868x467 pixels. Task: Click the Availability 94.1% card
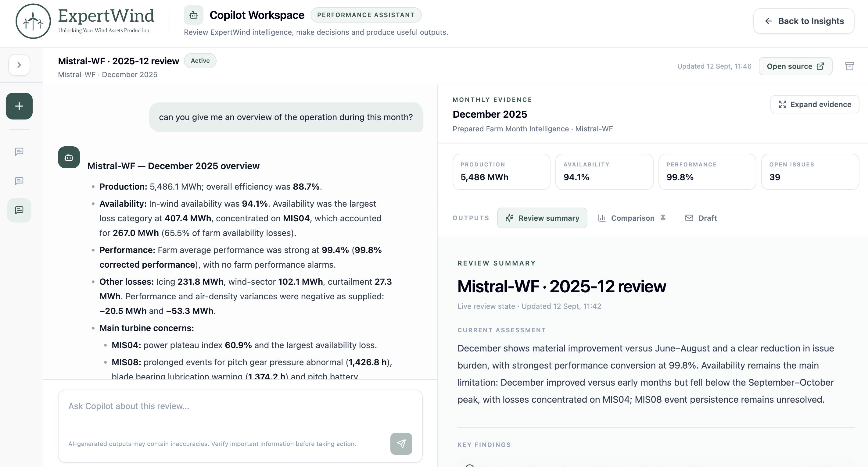tap(604, 172)
